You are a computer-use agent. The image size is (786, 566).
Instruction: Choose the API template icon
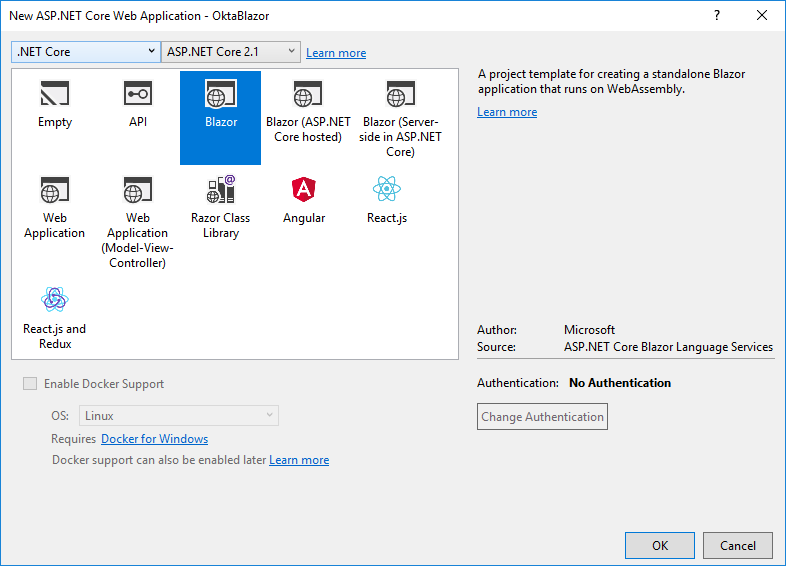click(x=138, y=95)
